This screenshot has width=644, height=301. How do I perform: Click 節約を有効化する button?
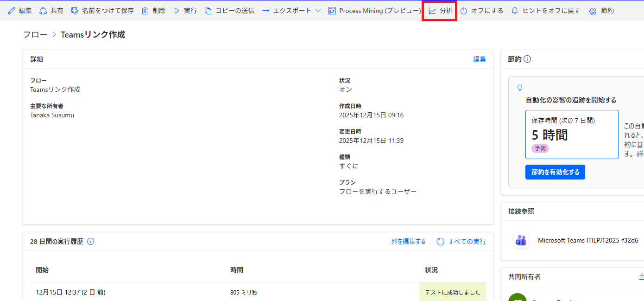(555, 172)
